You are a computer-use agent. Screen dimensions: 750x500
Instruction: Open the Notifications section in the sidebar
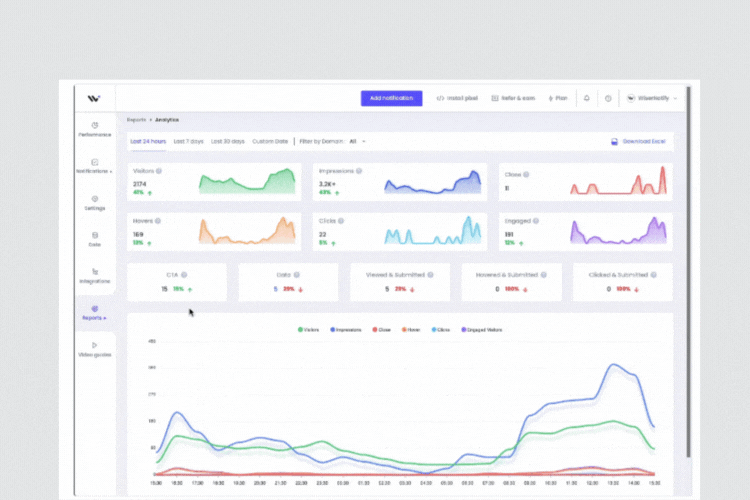coord(95,166)
